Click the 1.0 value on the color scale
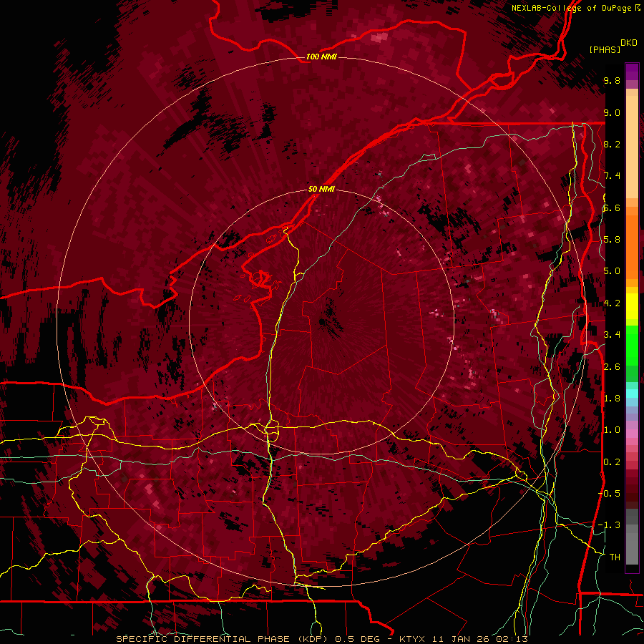The image size is (644, 644). coord(612,430)
